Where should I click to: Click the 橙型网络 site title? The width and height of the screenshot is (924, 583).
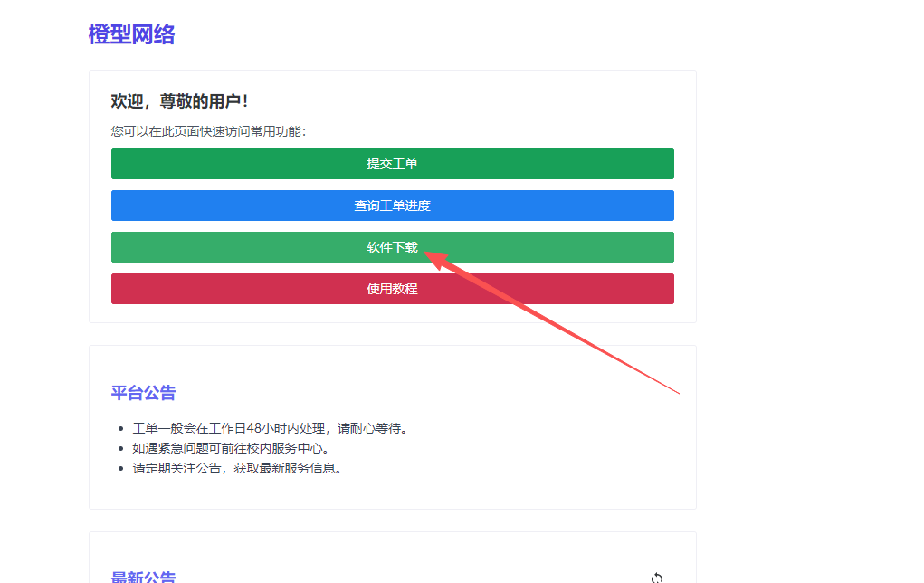131,34
